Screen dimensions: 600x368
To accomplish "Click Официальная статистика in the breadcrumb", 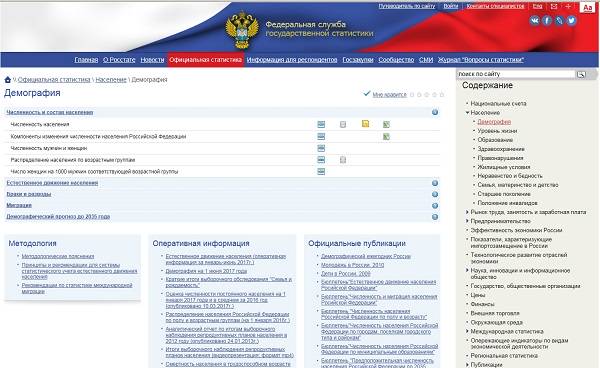I will (x=54, y=80).
